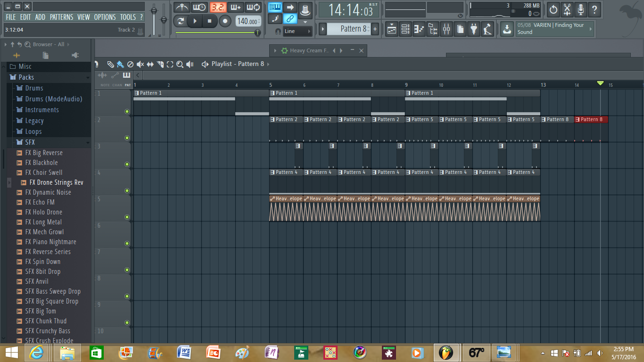Viewport: 644px width, 362px height.
Task: Click the song position slider
Action: [218, 33]
